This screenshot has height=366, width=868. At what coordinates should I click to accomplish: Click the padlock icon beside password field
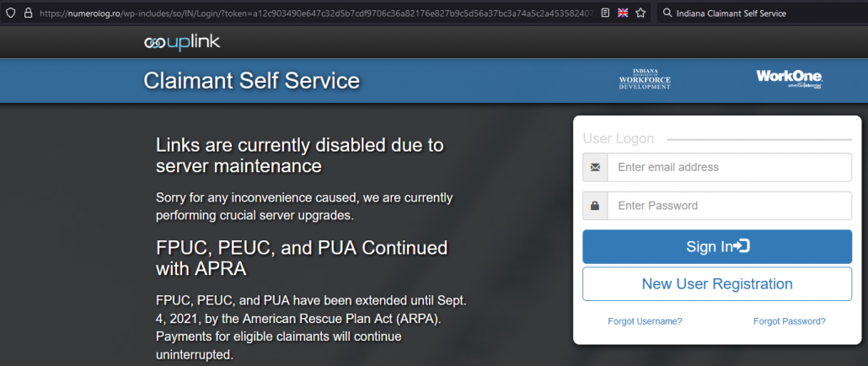[x=595, y=206]
